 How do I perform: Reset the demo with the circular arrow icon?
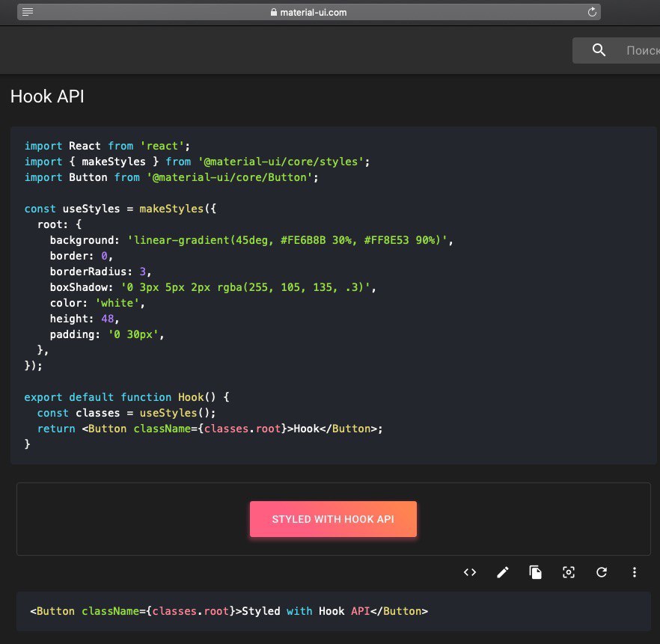(x=602, y=572)
